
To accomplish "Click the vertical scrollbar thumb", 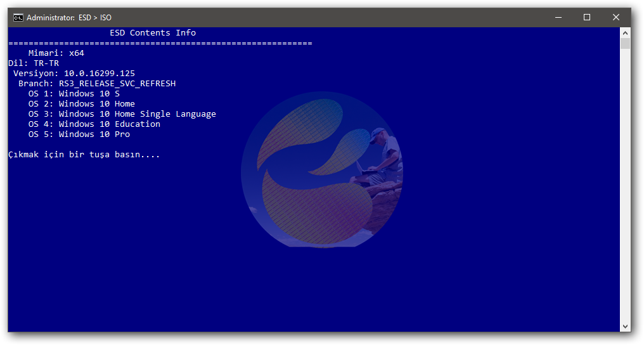I will [x=625, y=44].
